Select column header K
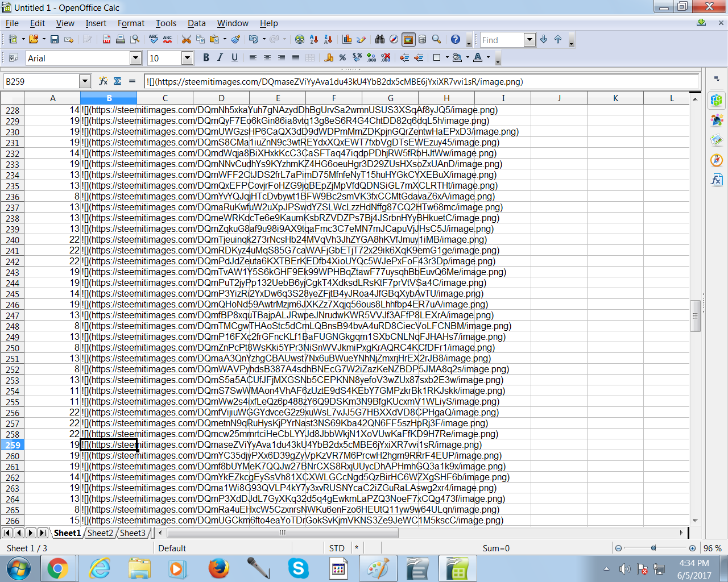This screenshot has height=582, width=728. (615, 98)
